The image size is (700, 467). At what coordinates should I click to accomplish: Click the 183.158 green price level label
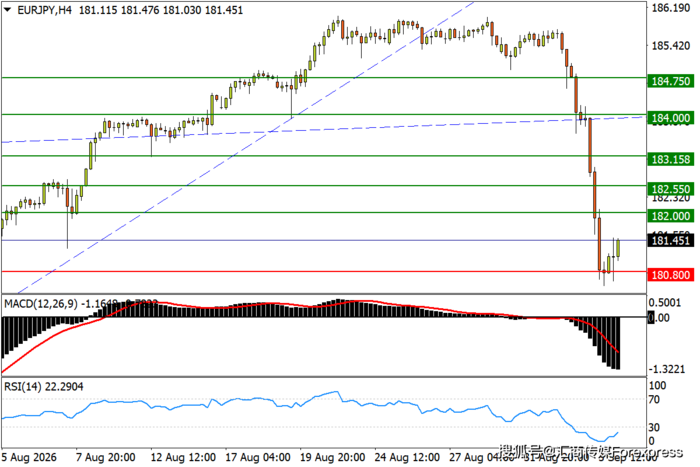point(671,159)
